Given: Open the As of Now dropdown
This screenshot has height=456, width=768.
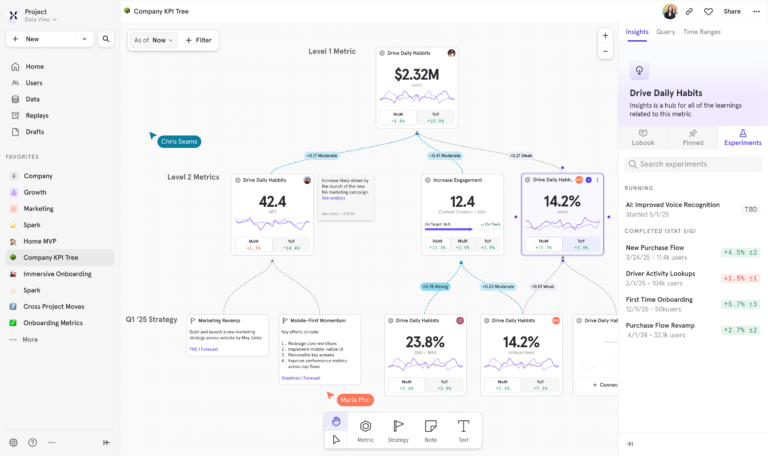Looking at the screenshot, I should [x=153, y=40].
